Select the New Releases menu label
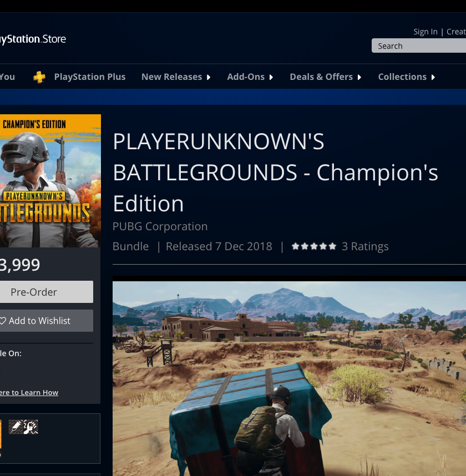This screenshot has height=476, width=466. [x=171, y=77]
